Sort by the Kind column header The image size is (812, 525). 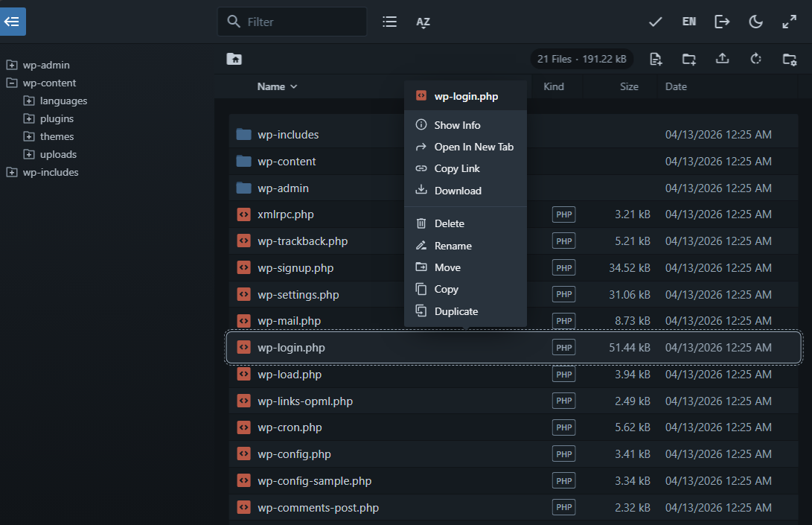(x=554, y=86)
